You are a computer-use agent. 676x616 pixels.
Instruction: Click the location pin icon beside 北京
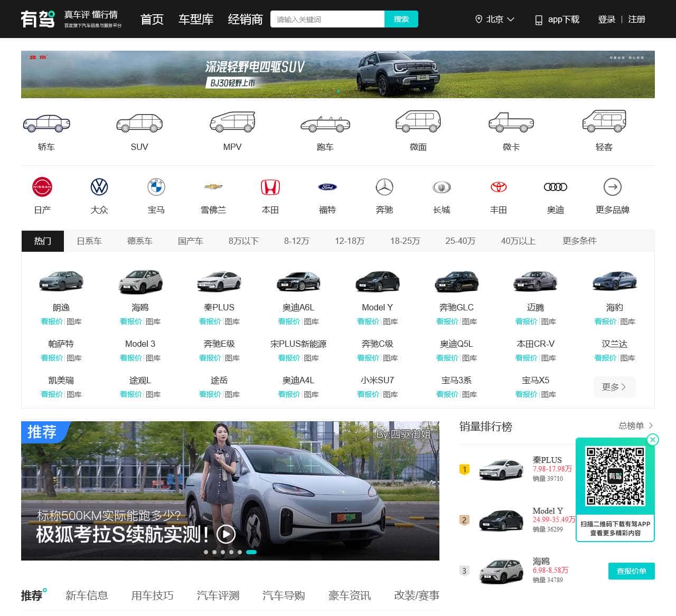(x=479, y=19)
